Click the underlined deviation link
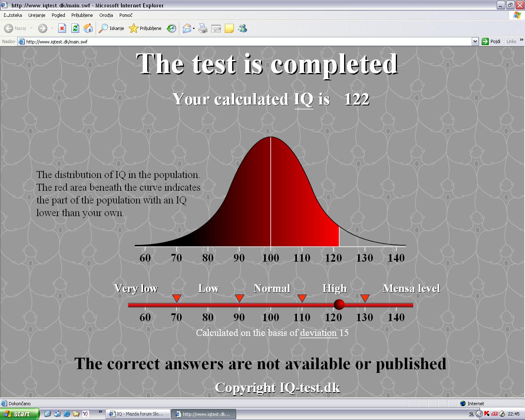The height and width of the screenshot is (420, 525). (x=318, y=333)
